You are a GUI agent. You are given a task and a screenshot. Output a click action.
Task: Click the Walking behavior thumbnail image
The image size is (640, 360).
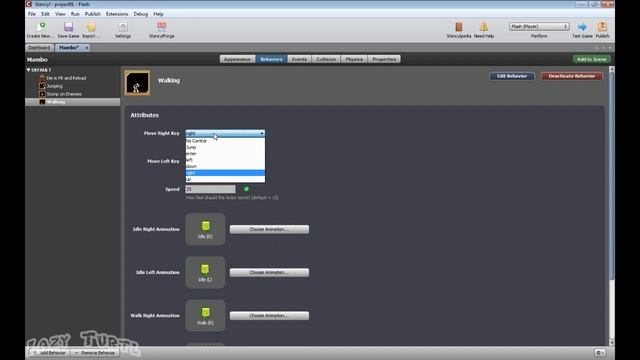click(x=137, y=83)
